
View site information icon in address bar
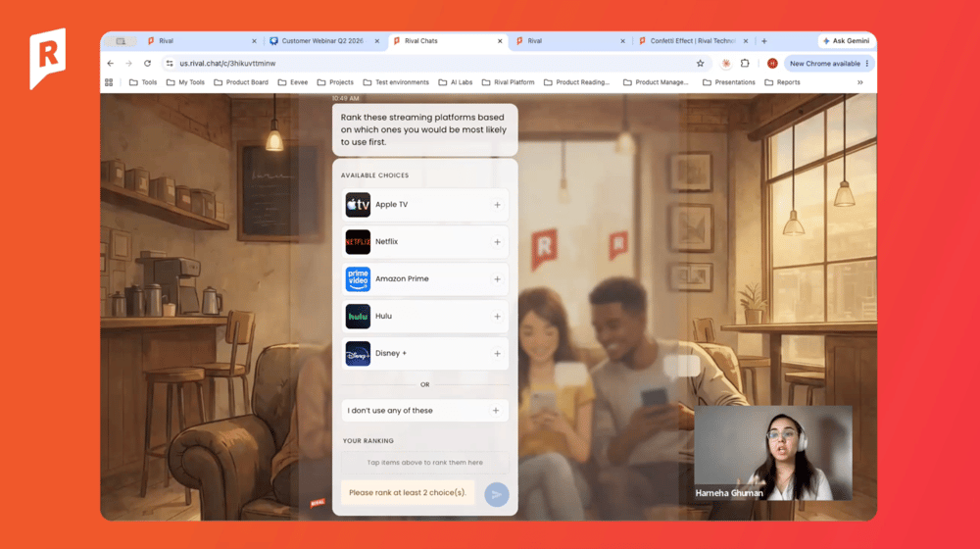coord(170,63)
